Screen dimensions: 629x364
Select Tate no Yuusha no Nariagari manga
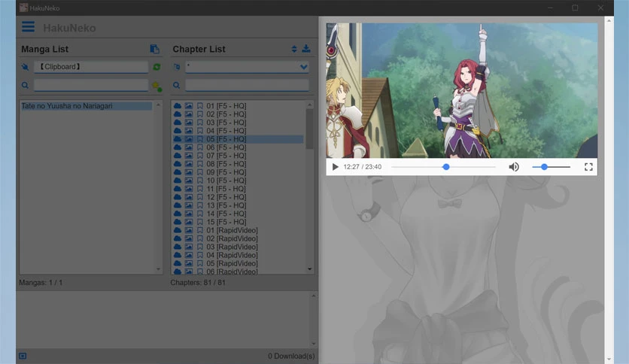(x=87, y=106)
